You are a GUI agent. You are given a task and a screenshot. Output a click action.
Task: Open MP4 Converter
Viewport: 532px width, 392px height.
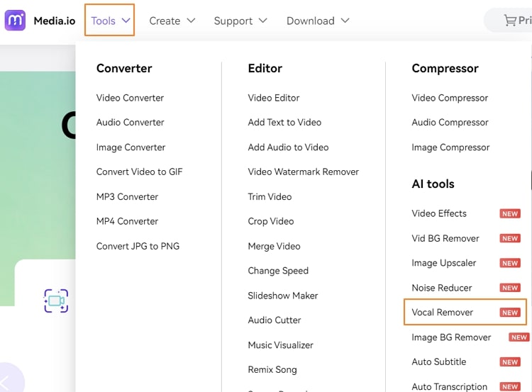tap(127, 221)
